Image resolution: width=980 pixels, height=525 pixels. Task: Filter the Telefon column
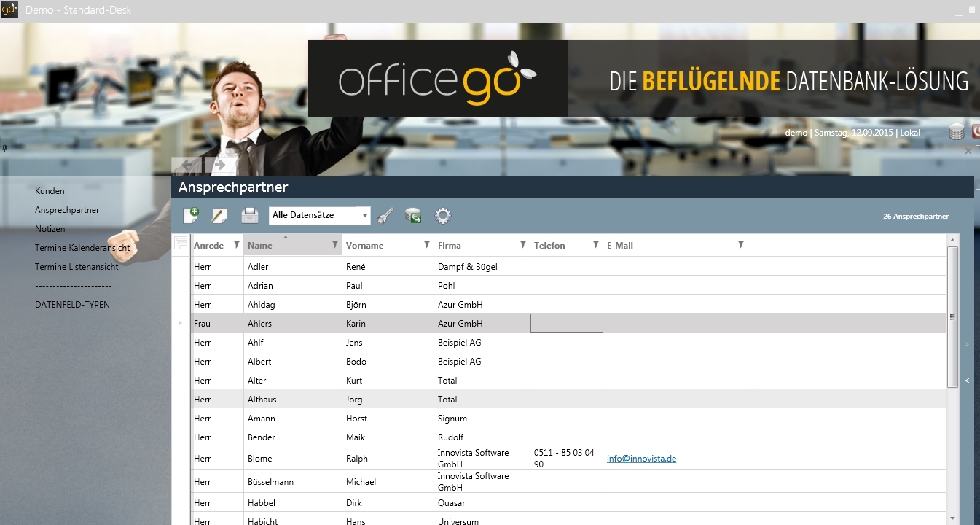tap(596, 244)
